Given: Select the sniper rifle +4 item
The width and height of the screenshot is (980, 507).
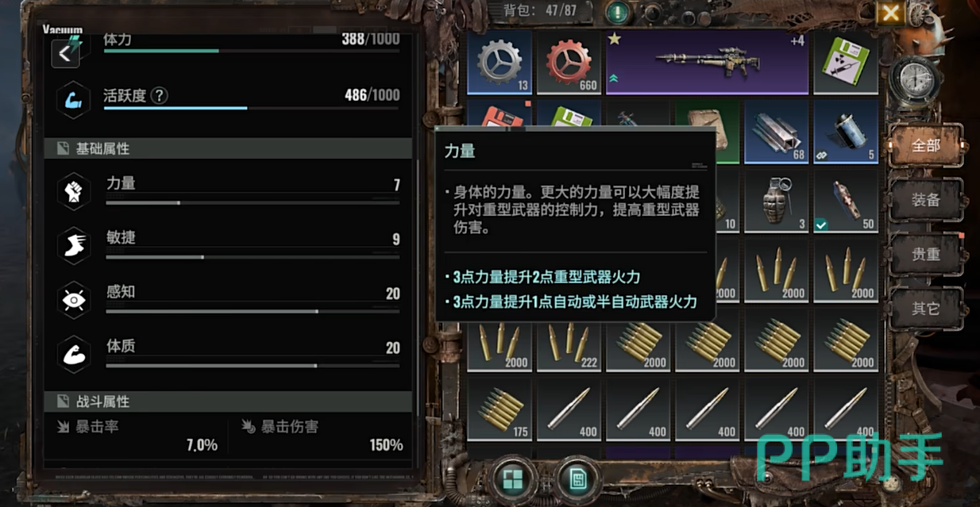Looking at the screenshot, I should coord(707,62).
